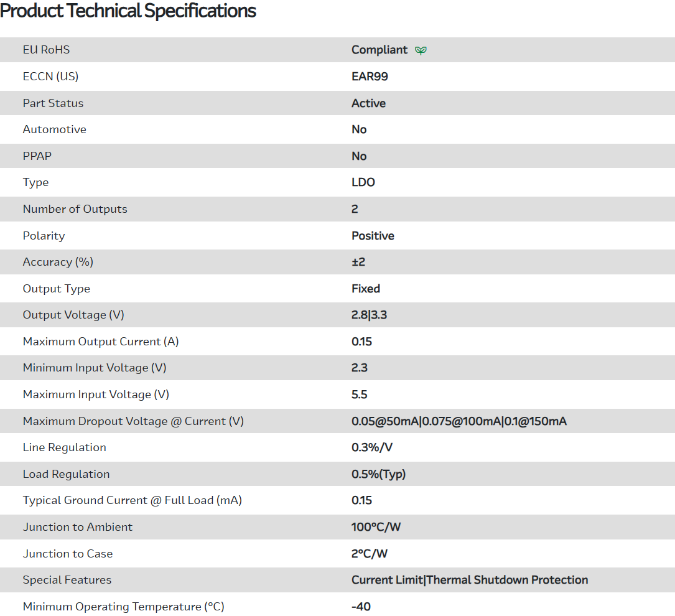
Task: Select the EAR99 value
Action: coord(370,77)
